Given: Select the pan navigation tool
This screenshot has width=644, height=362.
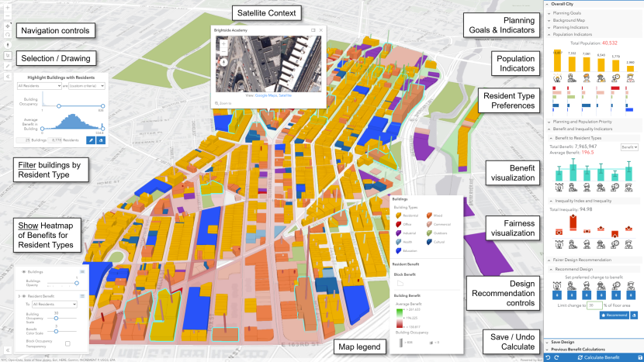Looking at the screenshot, I should (8, 26).
